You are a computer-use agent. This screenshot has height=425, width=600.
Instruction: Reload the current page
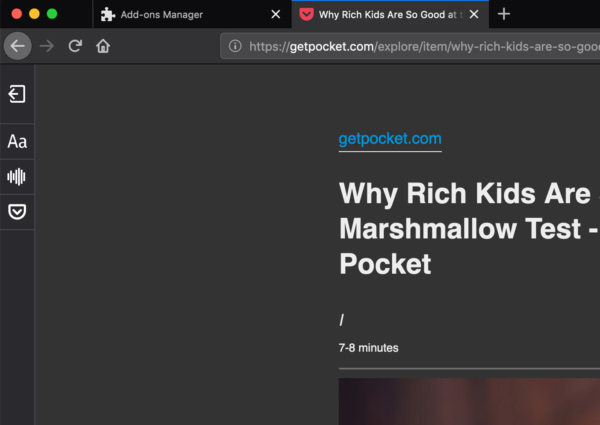(75, 46)
